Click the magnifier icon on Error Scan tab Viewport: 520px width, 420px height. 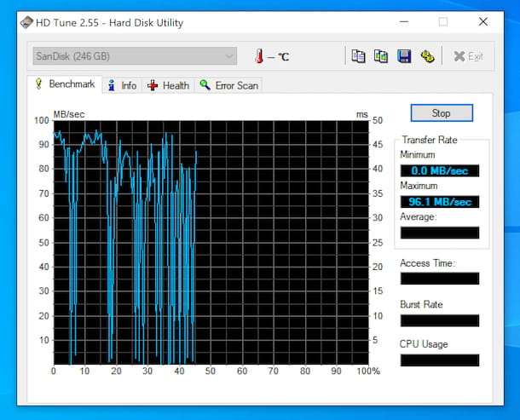(205, 85)
